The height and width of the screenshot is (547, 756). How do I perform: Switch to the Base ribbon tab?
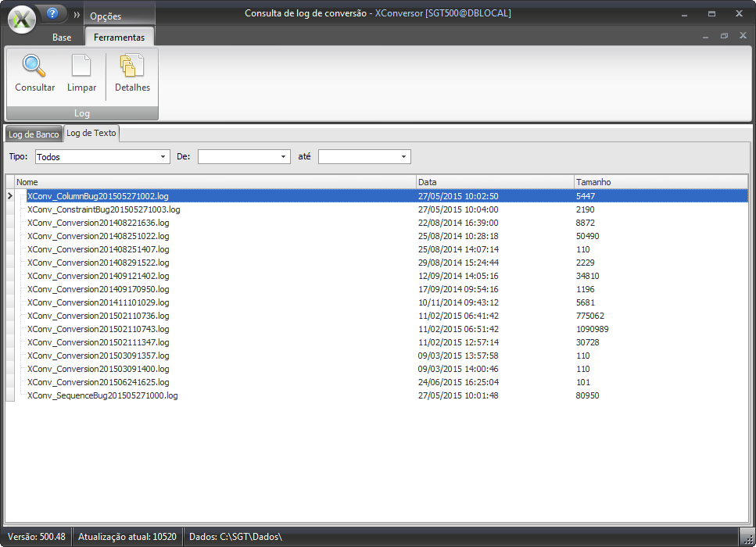click(x=62, y=38)
